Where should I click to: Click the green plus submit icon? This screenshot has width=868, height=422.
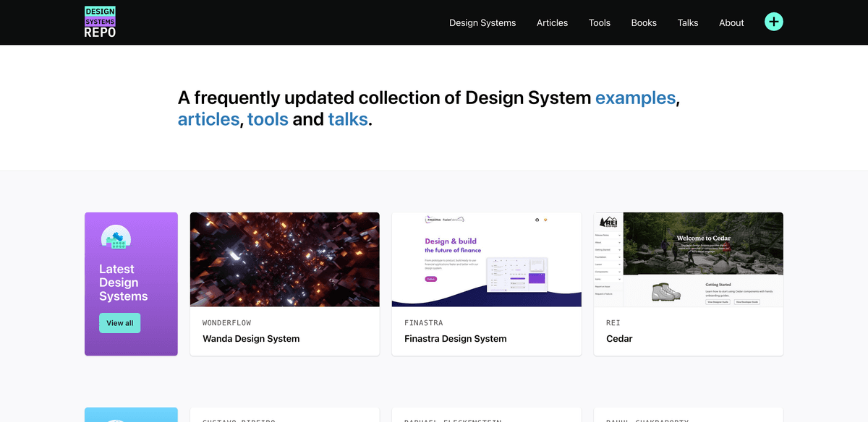774,22
